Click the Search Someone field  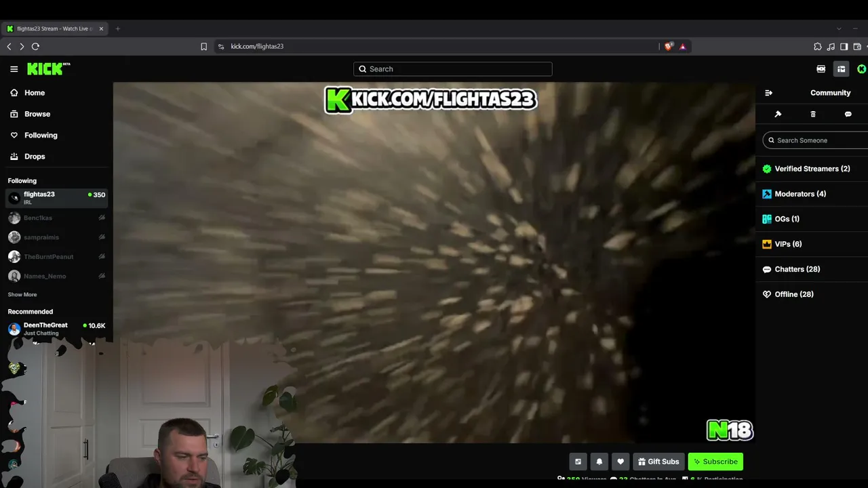pos(815,140)
